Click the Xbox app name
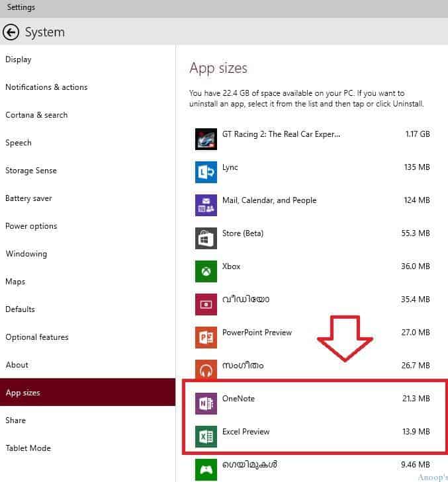 (x=231, y=266)
